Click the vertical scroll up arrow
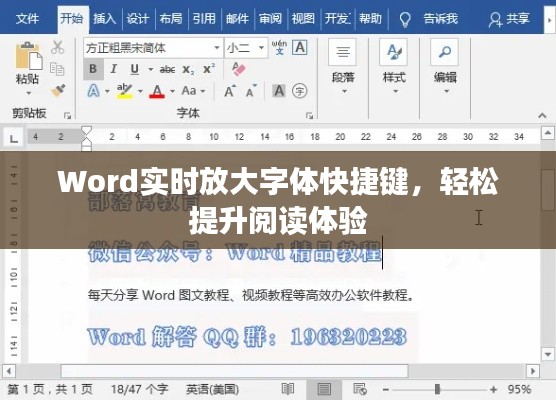Viewport: 556px width, 400px height. pos(548,133)
